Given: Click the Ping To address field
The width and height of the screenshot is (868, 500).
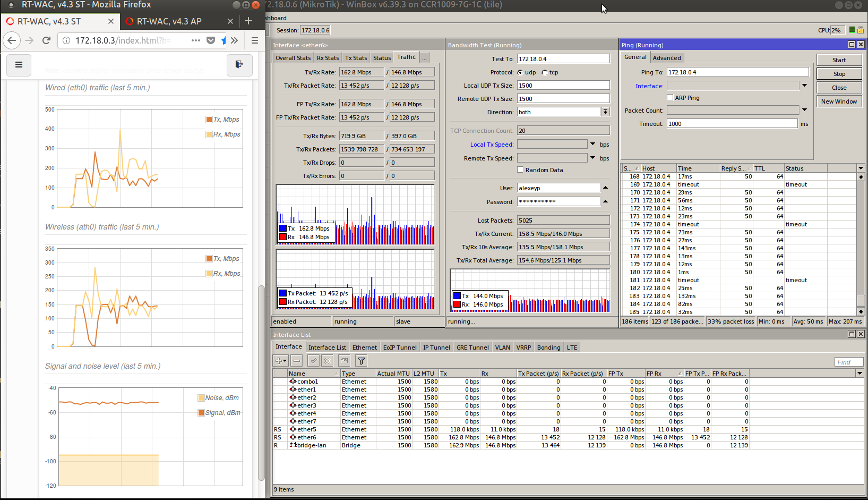Looking at the screenshot, I should point(737,72).
